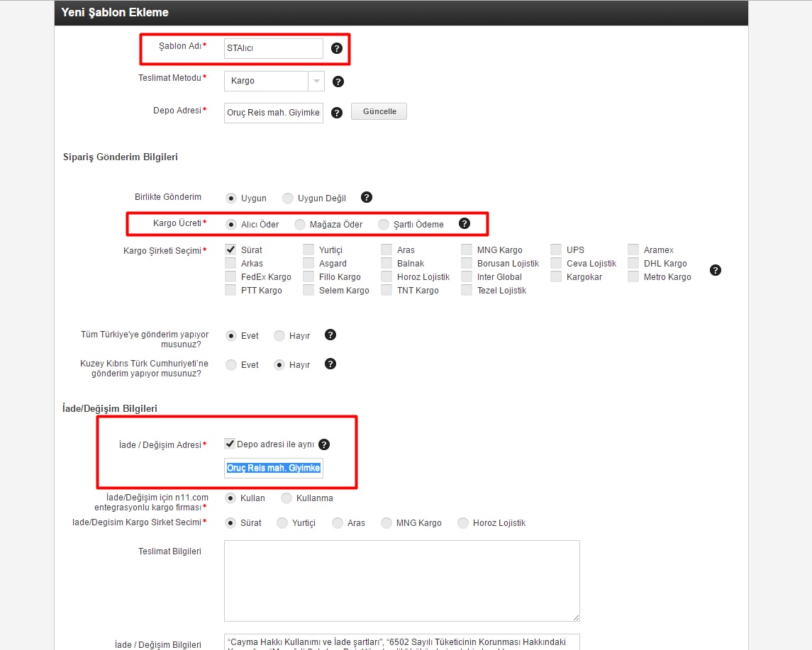Enable the MNG Kargo checkbox
This screenshot has height=650, width=812.
click(x=467, y=250)
